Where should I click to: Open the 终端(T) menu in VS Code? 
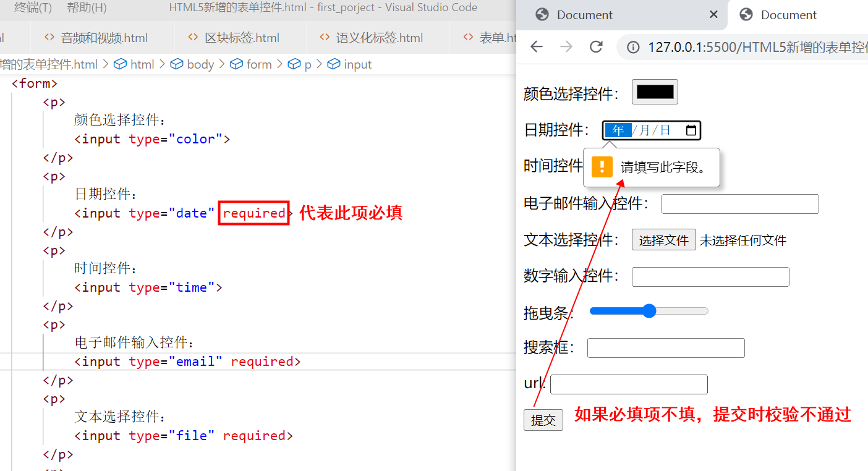[x=33, y=7]
